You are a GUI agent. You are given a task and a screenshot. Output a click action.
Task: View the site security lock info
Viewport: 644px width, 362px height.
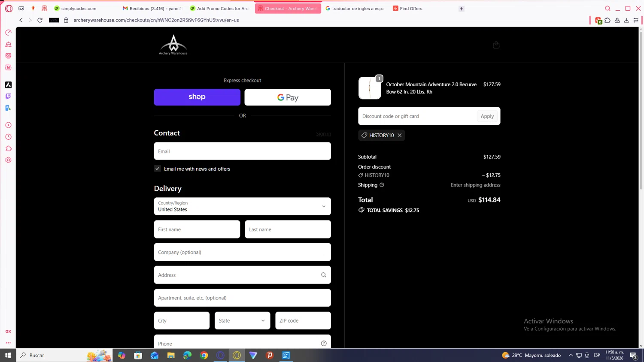pyautogui.click(x=66, y=20)
